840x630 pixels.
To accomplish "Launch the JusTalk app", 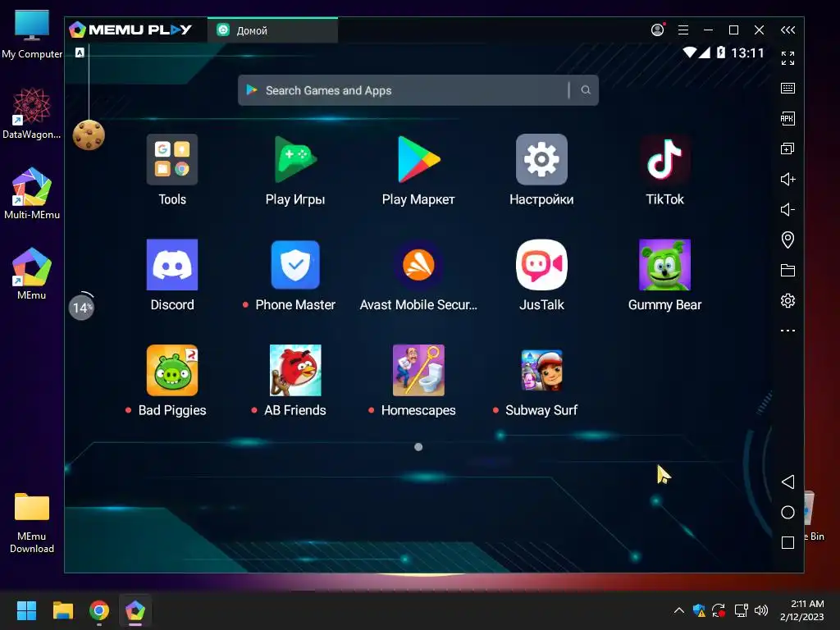I will click(x=541, y=265).
